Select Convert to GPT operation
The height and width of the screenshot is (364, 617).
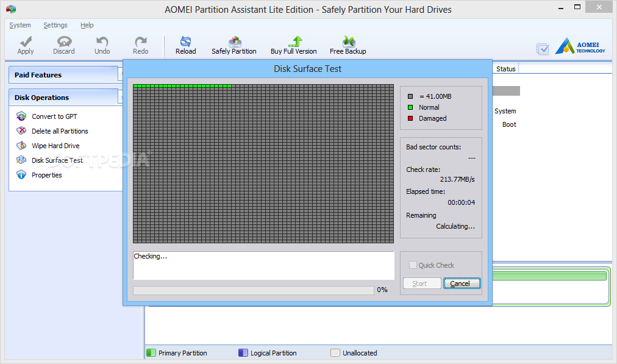54,116
